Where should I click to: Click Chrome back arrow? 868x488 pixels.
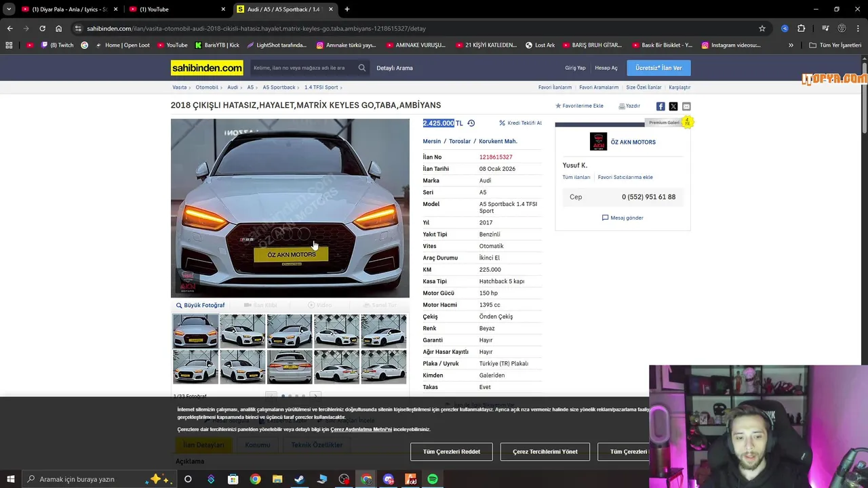(x=9, y=28)
